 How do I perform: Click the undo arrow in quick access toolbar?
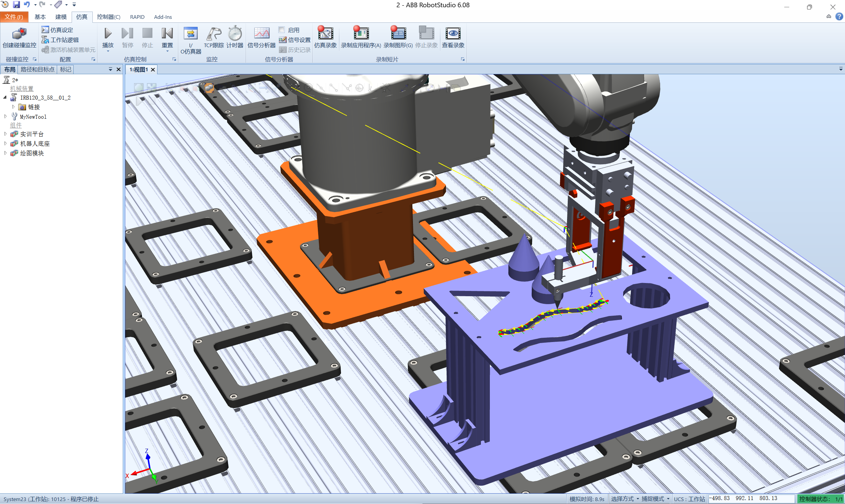[x=27, y=4]
